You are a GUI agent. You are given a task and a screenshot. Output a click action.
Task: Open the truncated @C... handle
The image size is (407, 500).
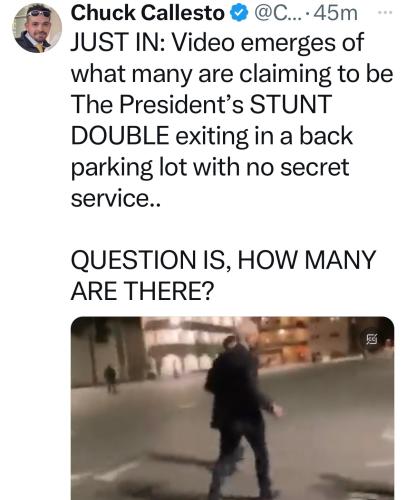(278, 13)
